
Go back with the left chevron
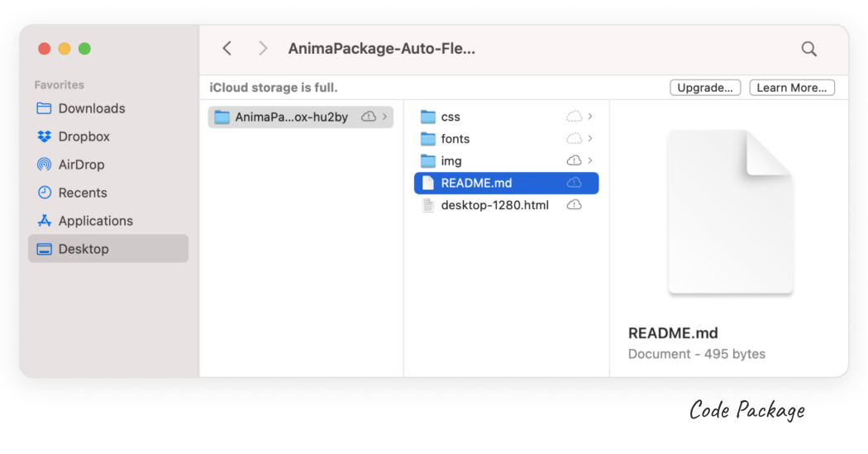click(x=227, y=49)
